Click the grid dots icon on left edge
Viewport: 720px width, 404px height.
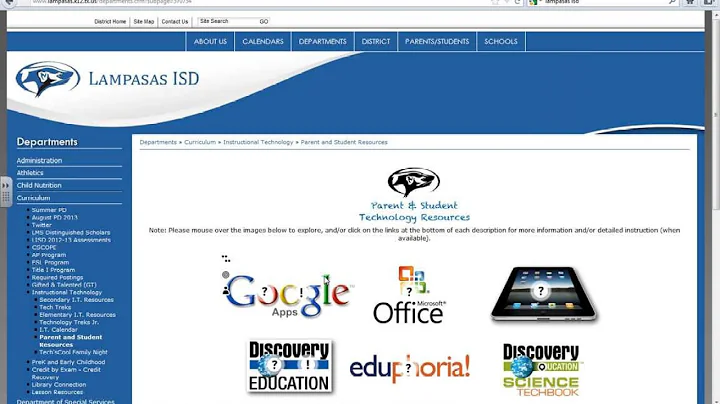6,198
